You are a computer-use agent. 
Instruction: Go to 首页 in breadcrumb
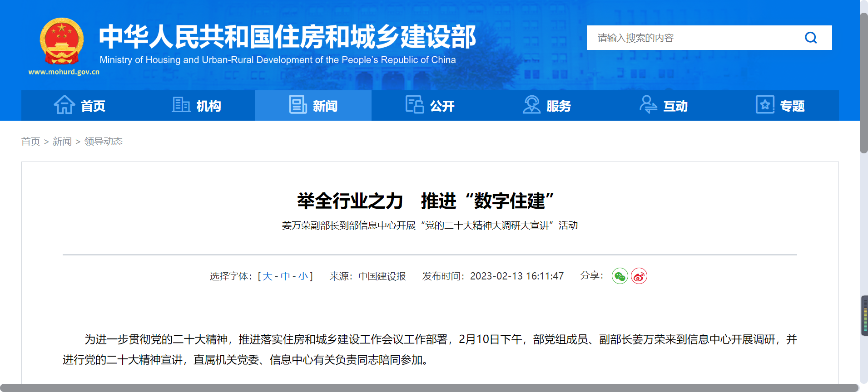[31, 142]
